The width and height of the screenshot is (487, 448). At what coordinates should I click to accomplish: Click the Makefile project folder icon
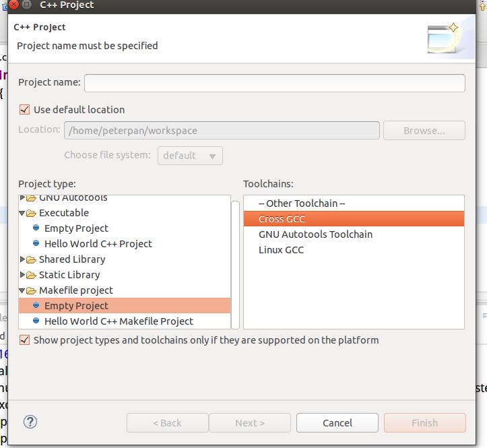point(31,290)
